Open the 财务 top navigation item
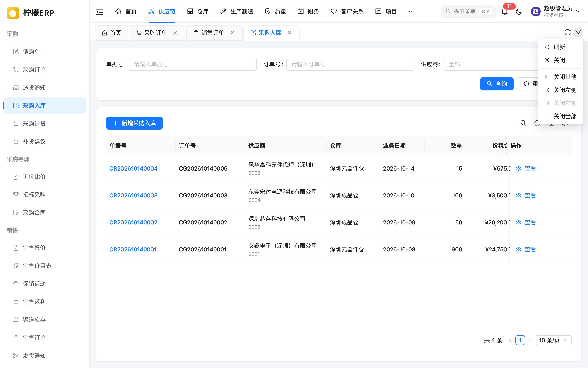 [308, 11]
